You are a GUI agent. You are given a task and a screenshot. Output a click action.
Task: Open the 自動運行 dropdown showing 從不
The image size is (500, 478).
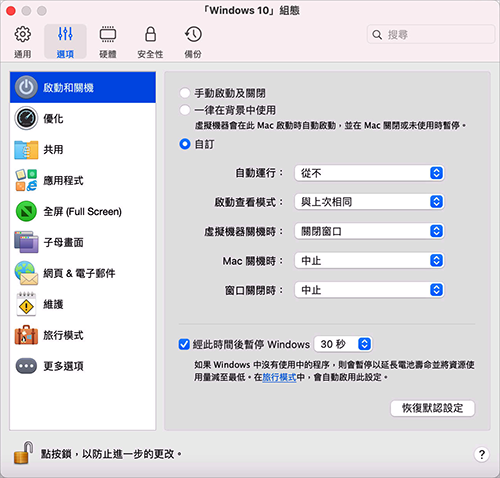tap(369, 173)
